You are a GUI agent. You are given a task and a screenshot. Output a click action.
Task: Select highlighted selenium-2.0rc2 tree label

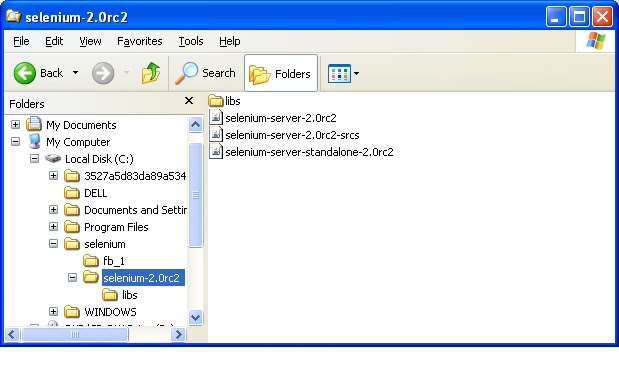pos(143,278)
